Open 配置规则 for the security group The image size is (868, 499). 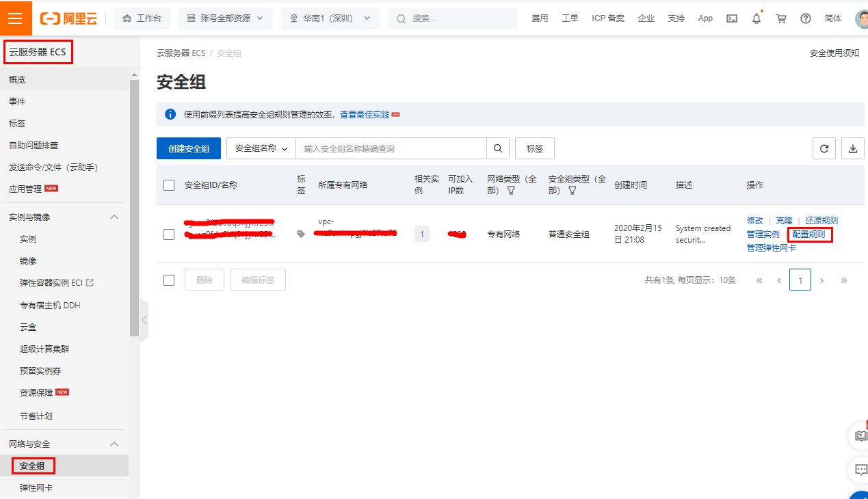coord(810,234)
